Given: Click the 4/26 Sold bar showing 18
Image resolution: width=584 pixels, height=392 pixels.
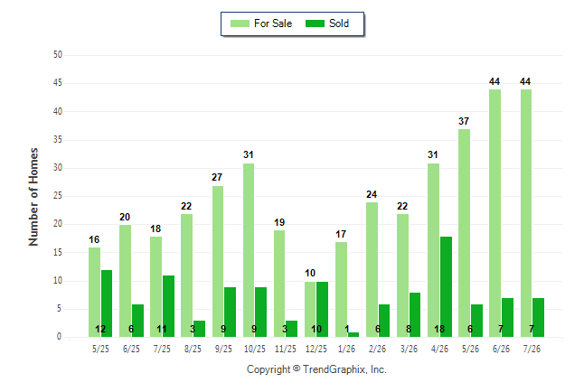Looking at the screenshot, I should [x=446, y=286].
